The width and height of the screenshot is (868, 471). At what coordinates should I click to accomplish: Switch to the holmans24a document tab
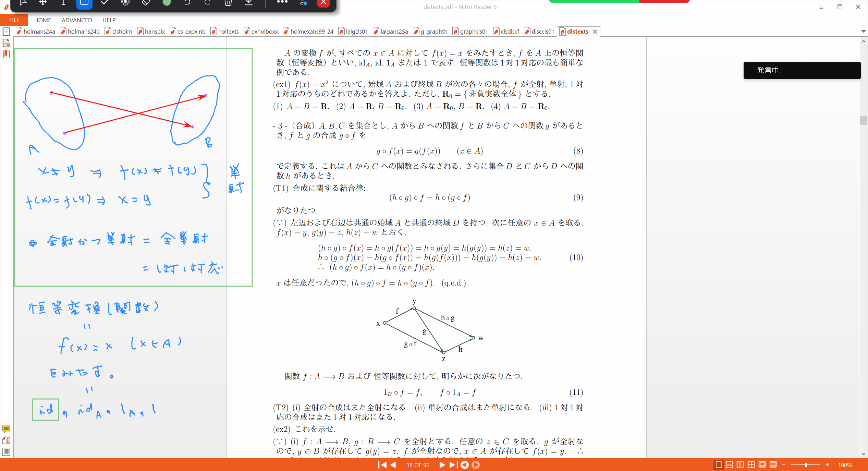click(36, 32)
